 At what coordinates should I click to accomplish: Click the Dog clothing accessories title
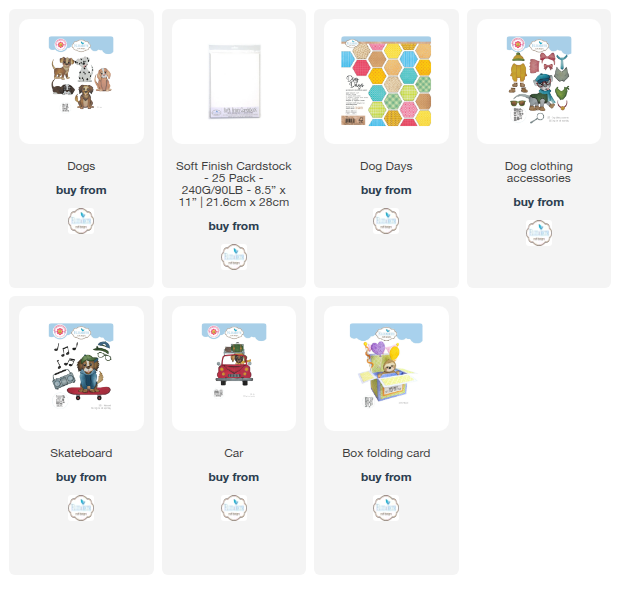coord(539,172)
